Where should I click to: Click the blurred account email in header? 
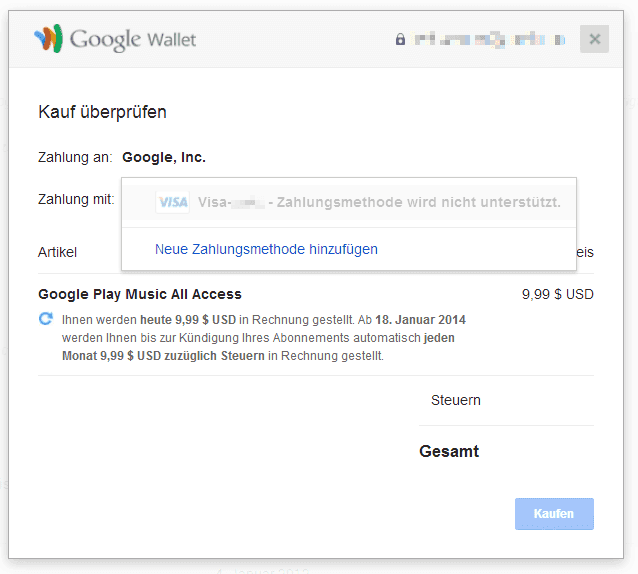[x=489, y=39]
